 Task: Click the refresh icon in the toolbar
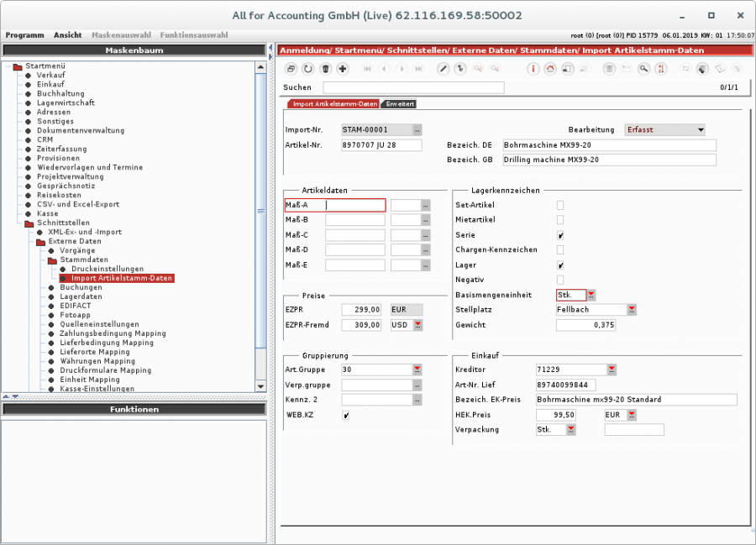[308, 69]
